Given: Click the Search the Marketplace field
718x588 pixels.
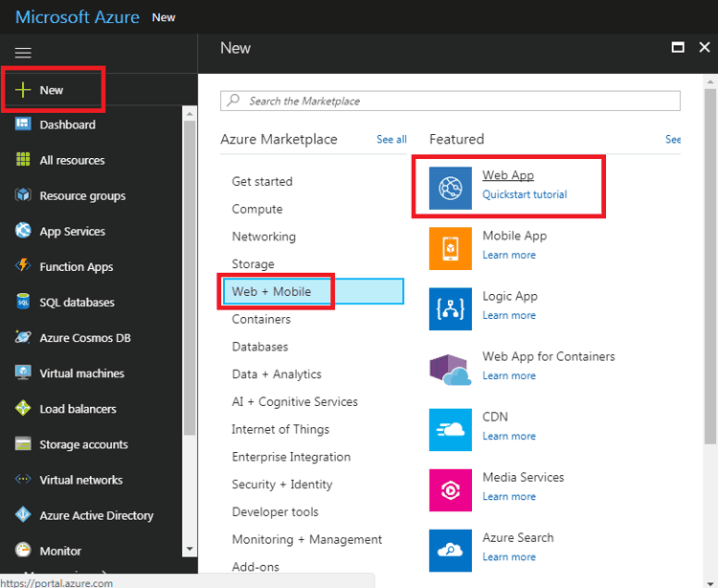Looking at the screenshot, I should point(450,101).
